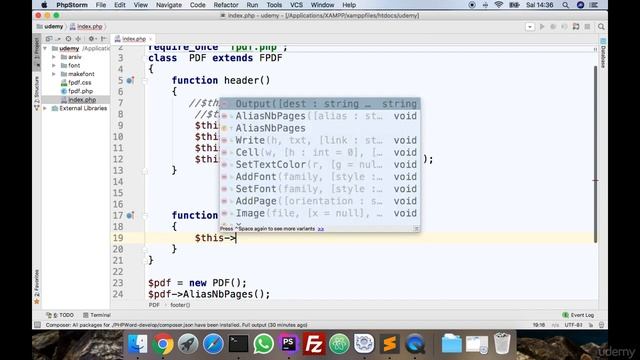Expand External Libraries node

pos(45,109)
